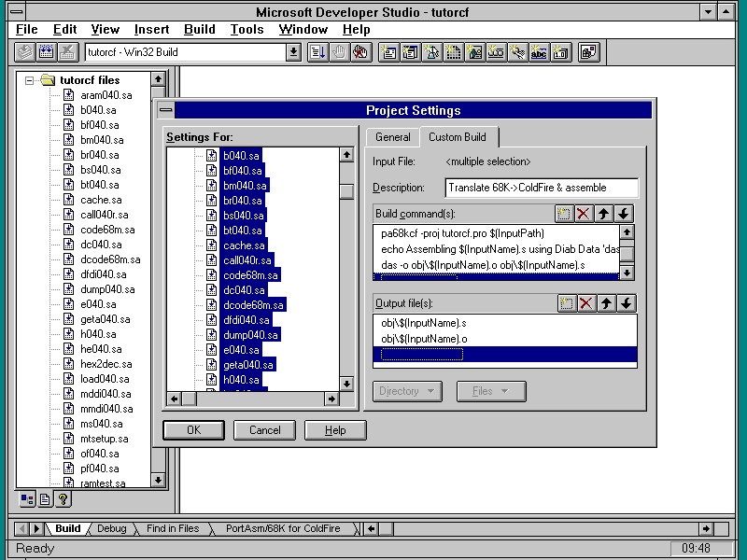Open the Directory dropdown button
This screenshot has height=560, width=747.
coord(407,391)
